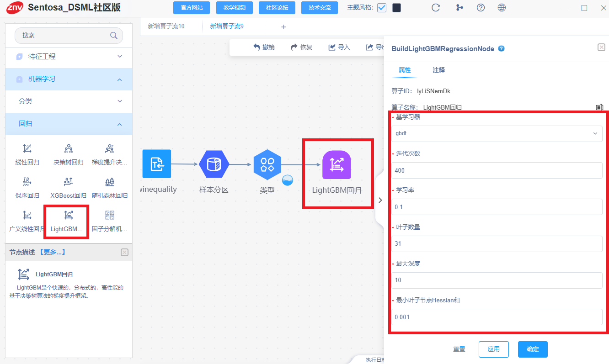This screenshot has height=364, width=609.
Task: Open the branch/version icon in title bar
Action: 459,8
